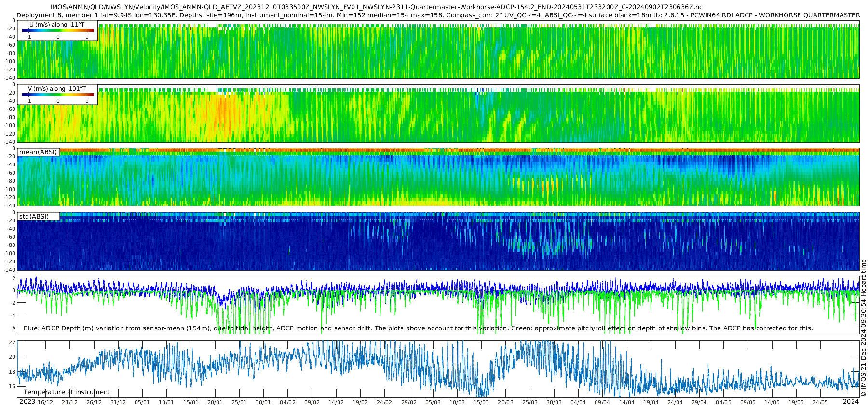Screen dimensions: 868x410
Task: Click the 2023 year label
Action: point(27,402)
